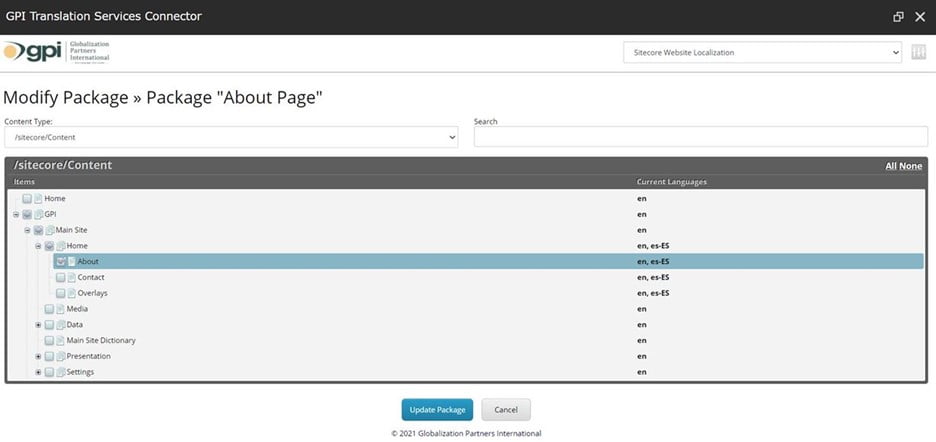936x442 pixels.
Task: Select the About tree row label
Action: [88, 262]
